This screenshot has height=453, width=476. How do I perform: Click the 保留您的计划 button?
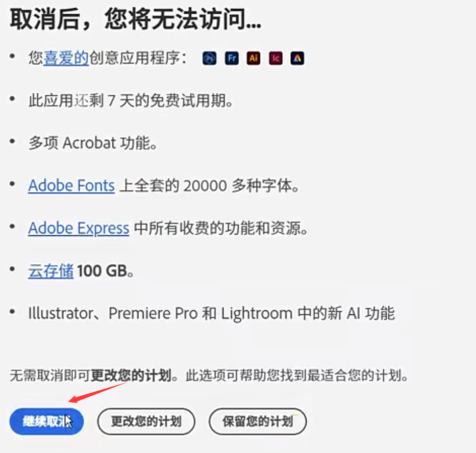(x=258, y=421)
